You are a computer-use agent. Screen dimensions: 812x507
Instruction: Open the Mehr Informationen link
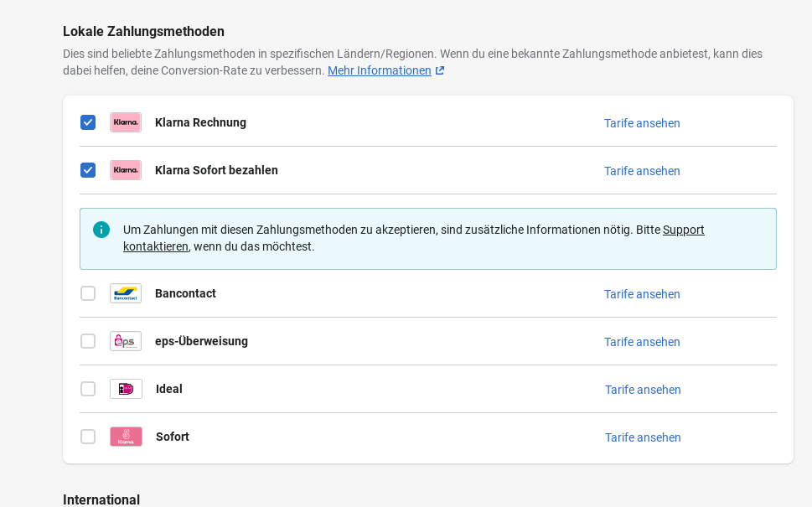(379, 71)
